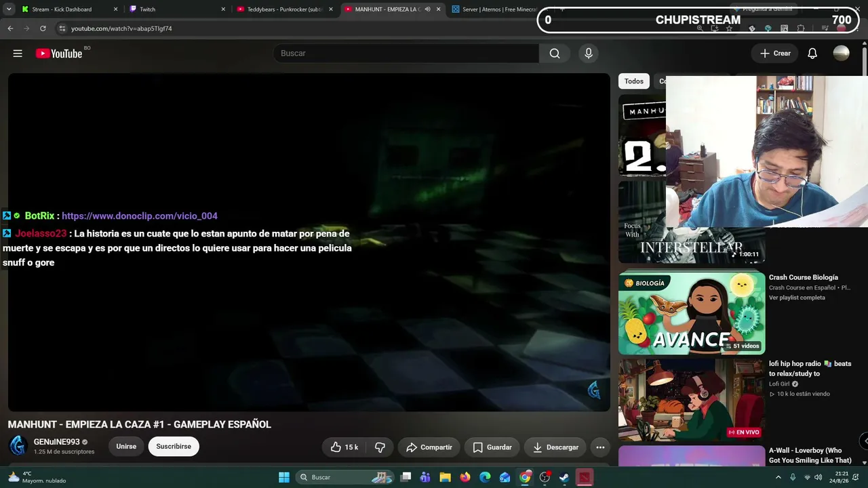Reload the YouTube page
This screenshot has height=488, width=868.
43,28
